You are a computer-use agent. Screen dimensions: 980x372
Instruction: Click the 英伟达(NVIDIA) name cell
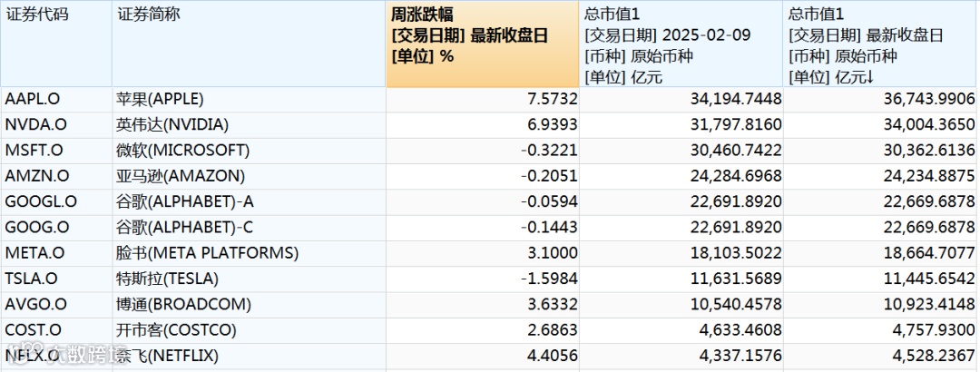pyautogui.click(x=249, y=125)
